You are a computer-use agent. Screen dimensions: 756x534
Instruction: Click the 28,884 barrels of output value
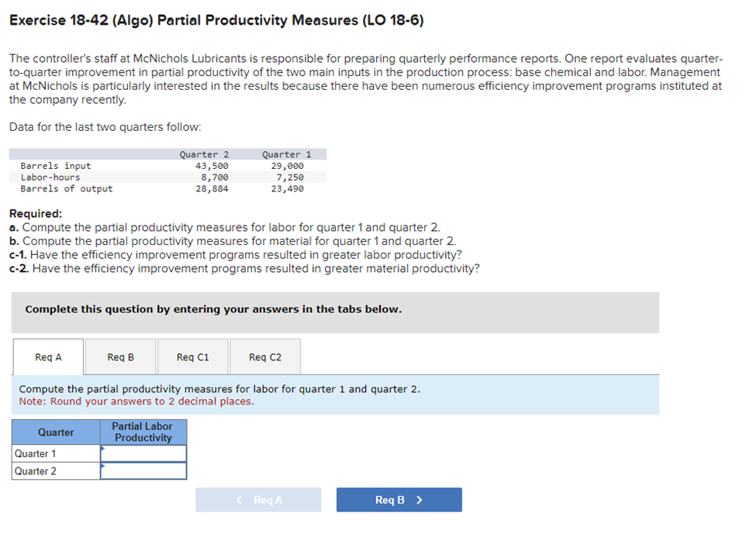click(212, 189)
